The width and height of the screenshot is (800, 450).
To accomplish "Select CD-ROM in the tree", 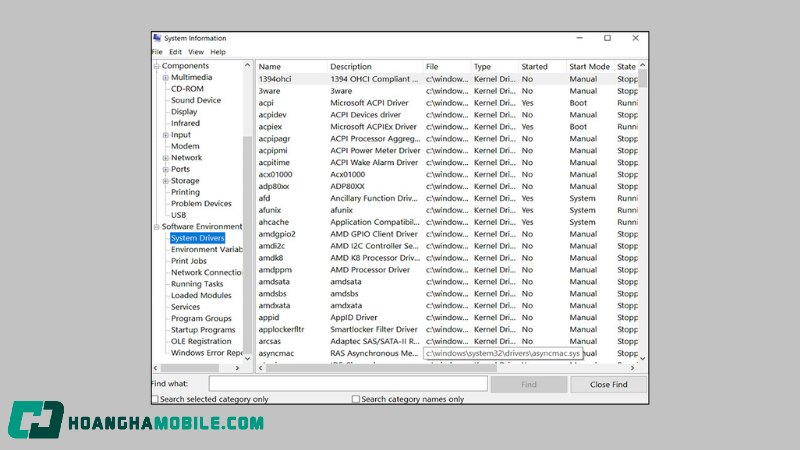I will pos(187,89).
